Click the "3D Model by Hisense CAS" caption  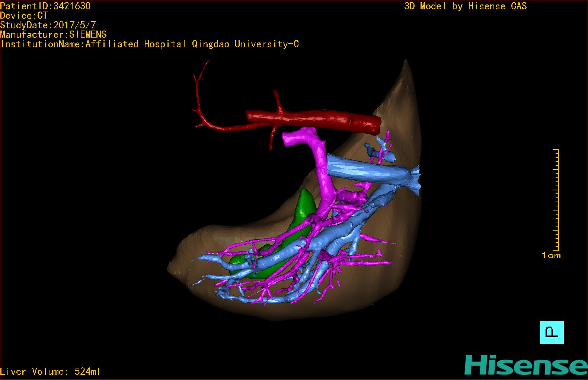(x=466, y=6)
